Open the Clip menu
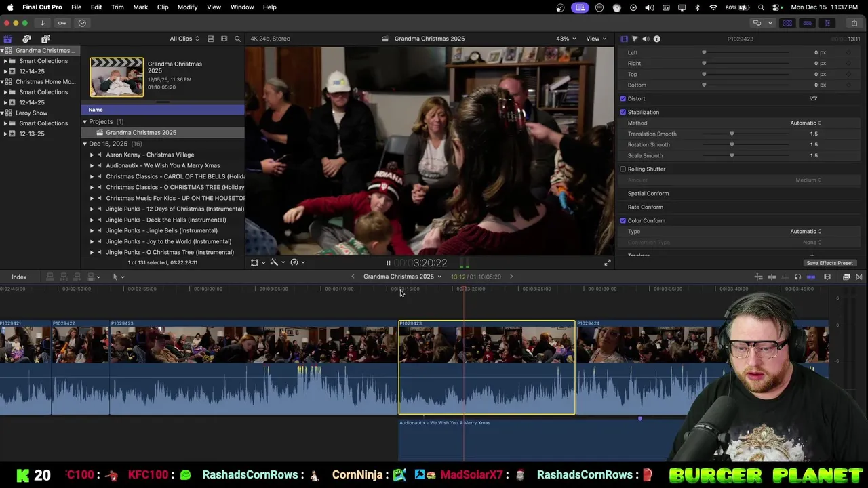Image resolution: width=868 pixels, height=488 pixels. [x=163, y=7]
